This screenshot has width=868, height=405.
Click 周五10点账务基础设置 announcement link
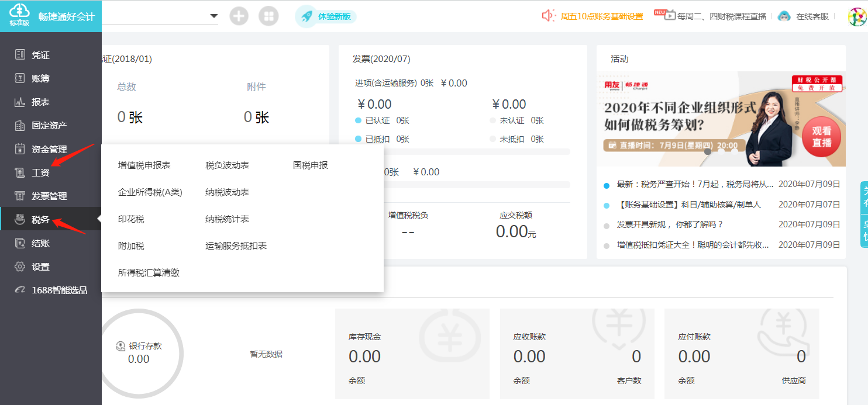coord(601,16)
